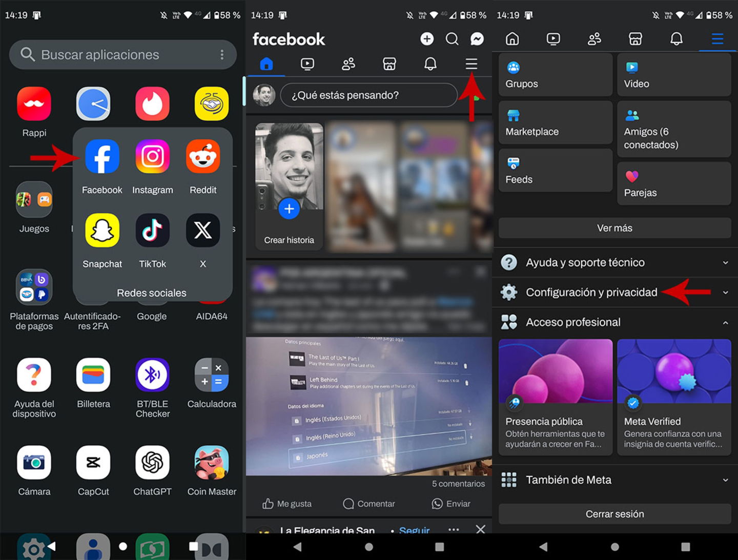Launch Coin Master game
The width and height of the screenshot is (738, 560).
point(212,462)
